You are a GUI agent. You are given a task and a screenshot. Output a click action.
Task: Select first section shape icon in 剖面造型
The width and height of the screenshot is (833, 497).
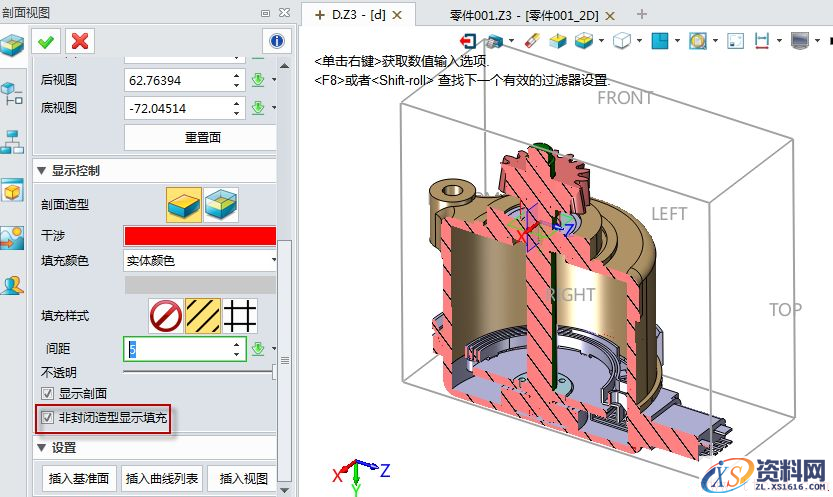184,204
